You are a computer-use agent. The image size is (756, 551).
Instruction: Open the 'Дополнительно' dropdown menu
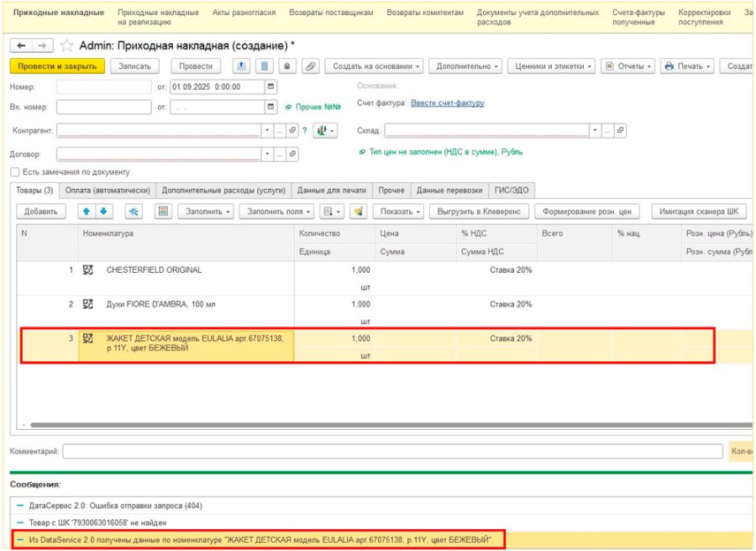coord(465,66)
